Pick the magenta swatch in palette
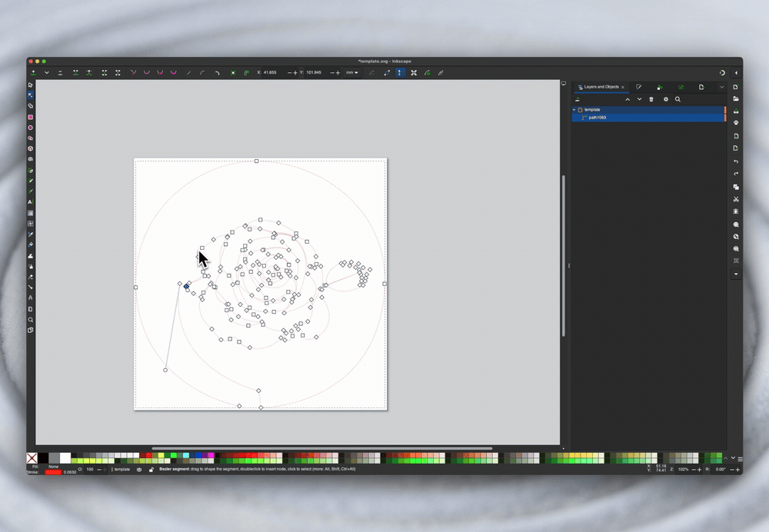This screenshot has height=532, width=769. (x=211, y=456)
